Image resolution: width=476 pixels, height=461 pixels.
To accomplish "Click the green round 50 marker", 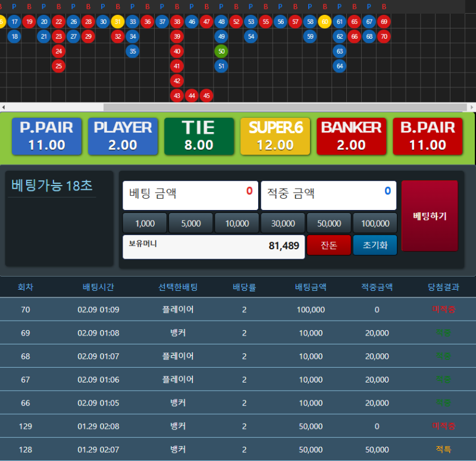I will click(x=221, y=51).
